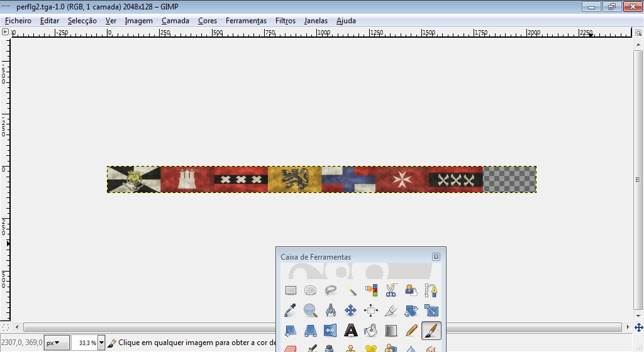The height and width of the screenshot is (352, 644).
Task: Click the 33,3 % zoom field
Action: click(85, 343)
